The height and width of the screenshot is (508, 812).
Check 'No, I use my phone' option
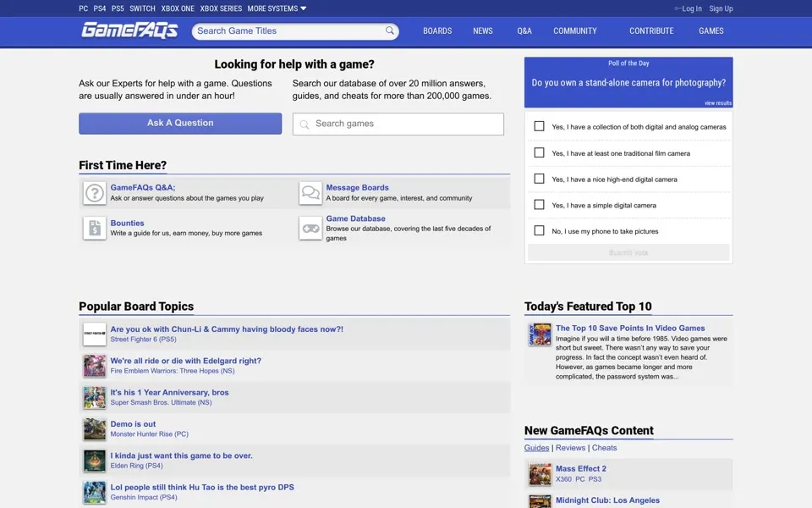539,230
